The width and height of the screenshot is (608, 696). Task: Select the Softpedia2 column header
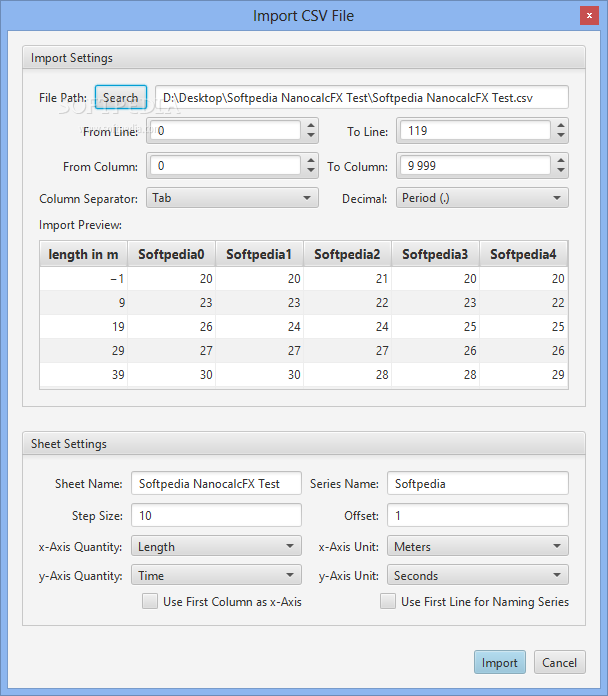347,254
